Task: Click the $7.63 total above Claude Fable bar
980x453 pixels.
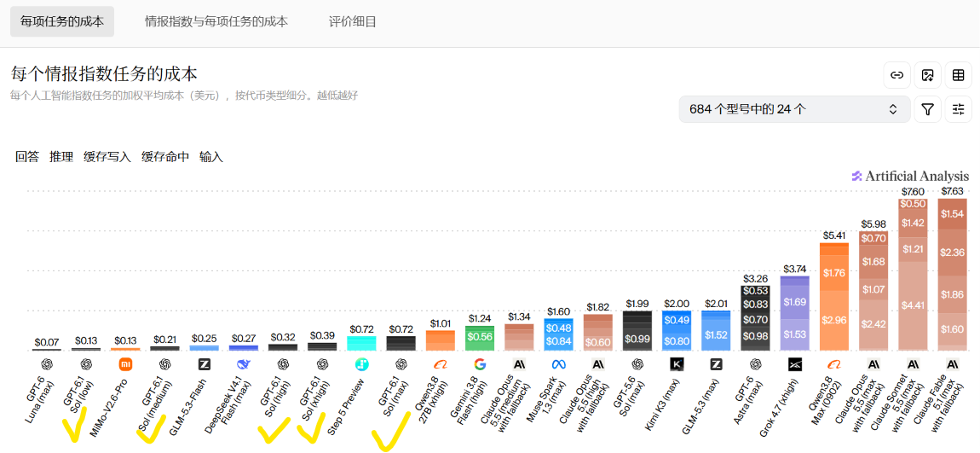Action: (x=953, y=190)
